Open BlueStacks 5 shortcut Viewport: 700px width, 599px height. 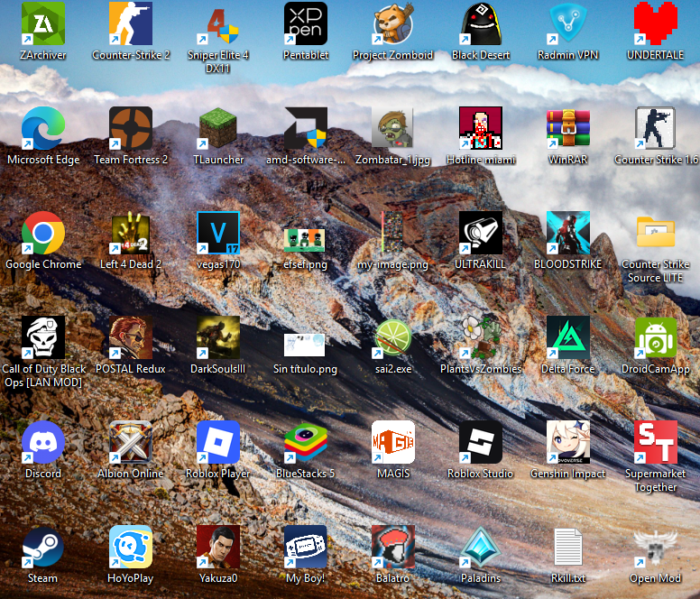coord(306,441)
